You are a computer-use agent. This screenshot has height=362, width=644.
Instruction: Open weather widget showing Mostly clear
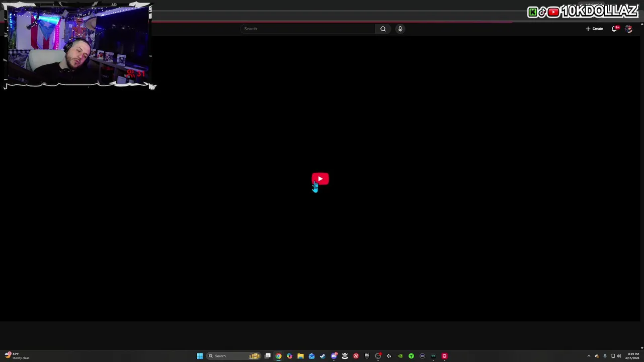[x=16, y=356]
